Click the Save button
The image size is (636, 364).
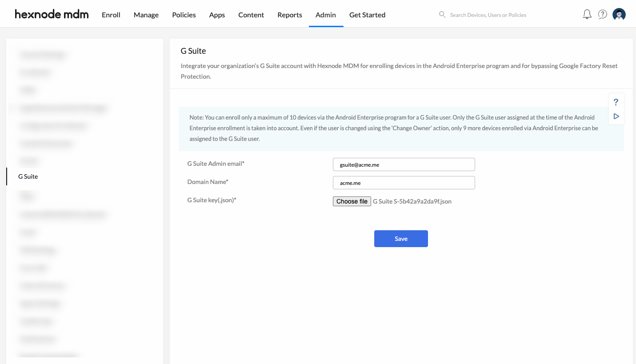pyautogui.click(x=401, y=239)
